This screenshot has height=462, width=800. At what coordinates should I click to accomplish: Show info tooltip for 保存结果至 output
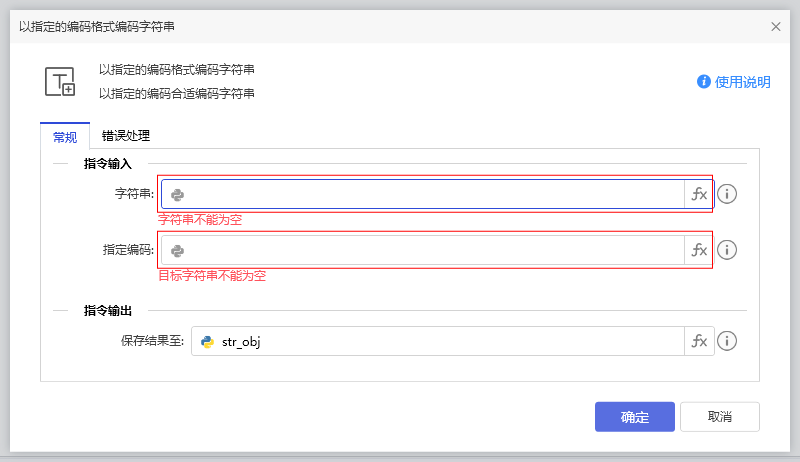[727, 341]
